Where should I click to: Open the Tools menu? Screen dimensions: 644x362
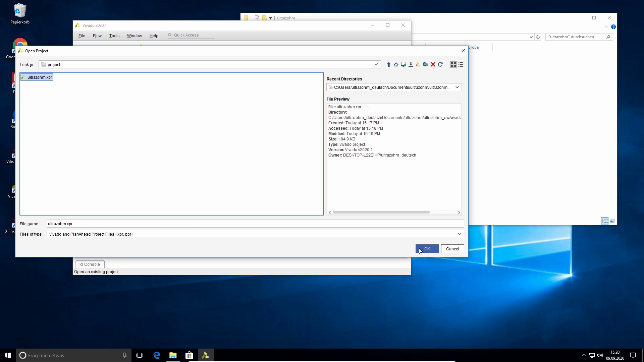114,36
